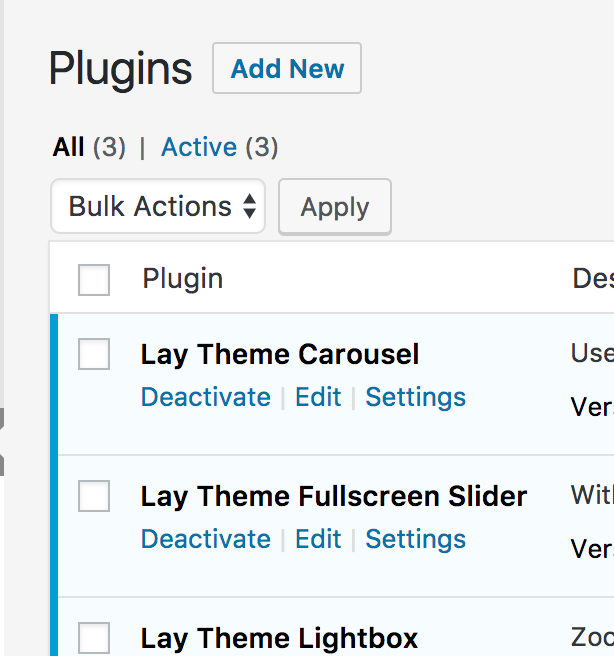Image resolution: width=614 pixels, height=656 pixels.
Task: Show the All plugins filter
Action: tap(68, 148)
